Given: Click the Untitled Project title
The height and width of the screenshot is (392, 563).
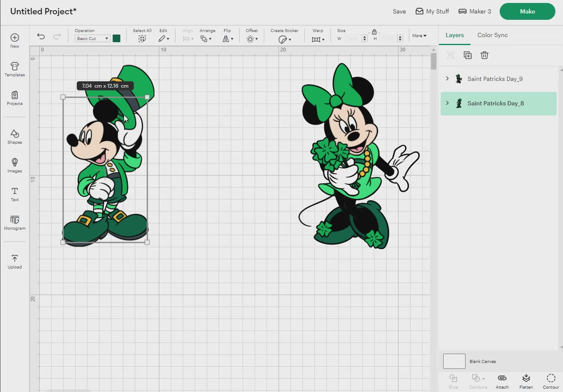Looking at the screenshot, I should (x=43, y=11).
